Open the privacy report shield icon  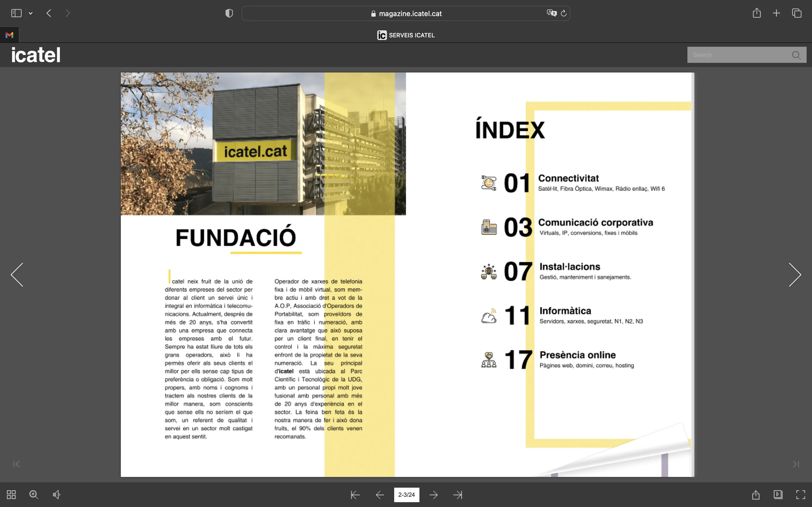click(x=229, y=13)
